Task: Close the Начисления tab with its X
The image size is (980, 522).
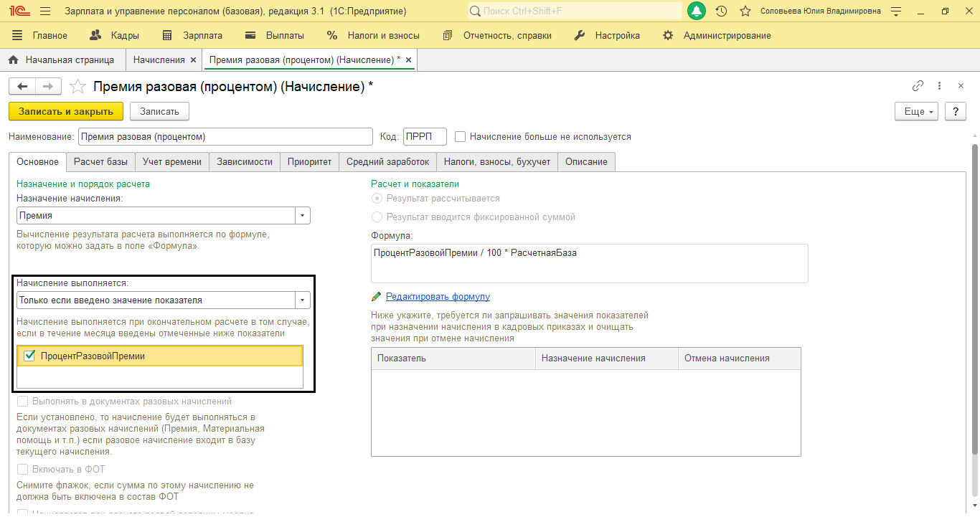Action: tap(193, 60)
